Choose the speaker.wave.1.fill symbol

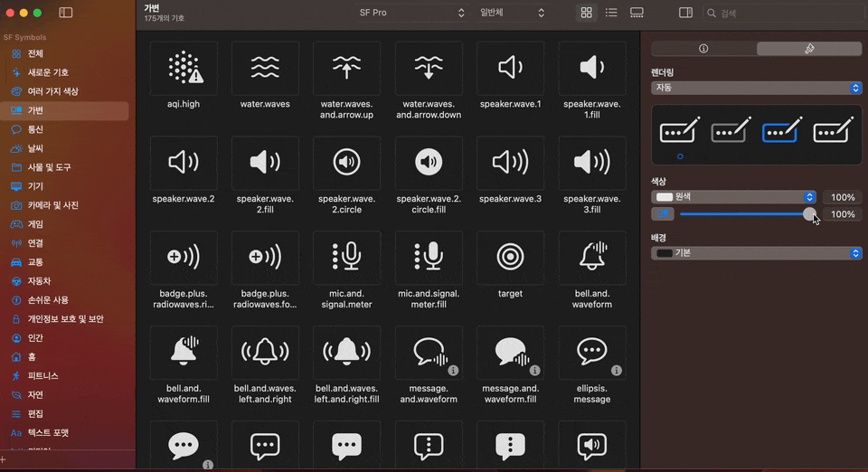[x=592, y=68]
